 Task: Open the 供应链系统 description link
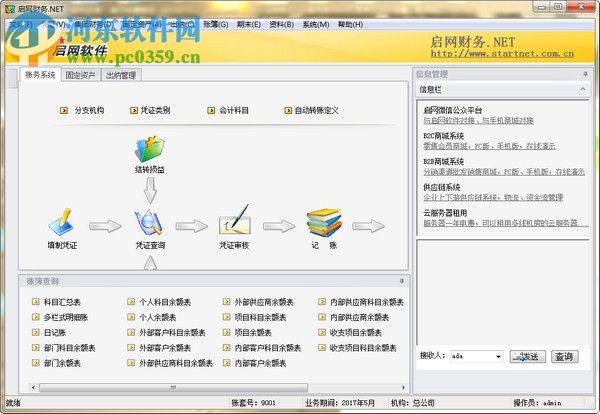click(493, 197)
